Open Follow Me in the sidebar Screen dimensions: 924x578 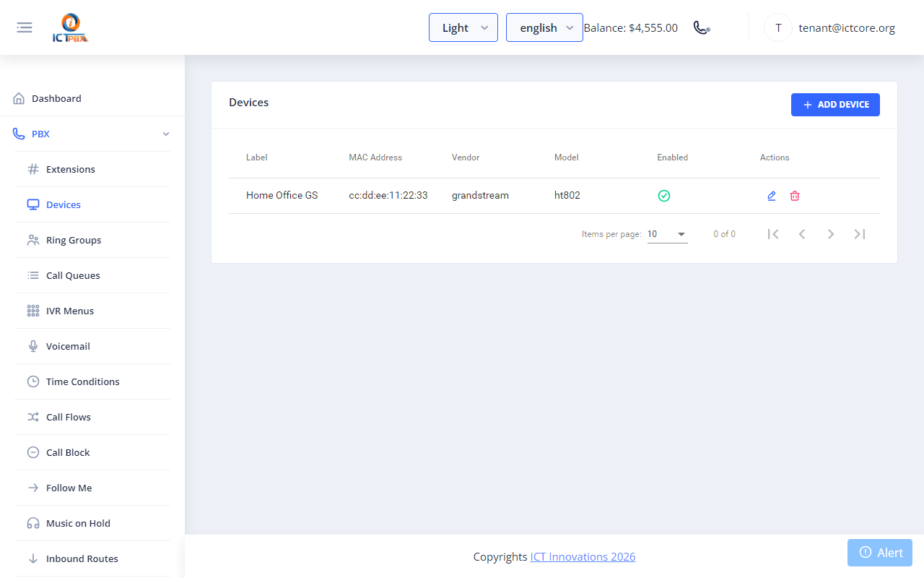[92, 488]
